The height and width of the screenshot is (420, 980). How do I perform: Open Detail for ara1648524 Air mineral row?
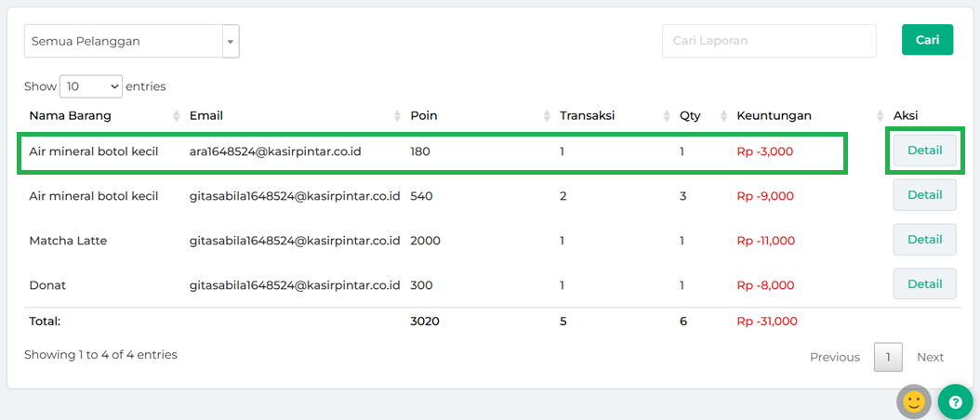[924, 151]
